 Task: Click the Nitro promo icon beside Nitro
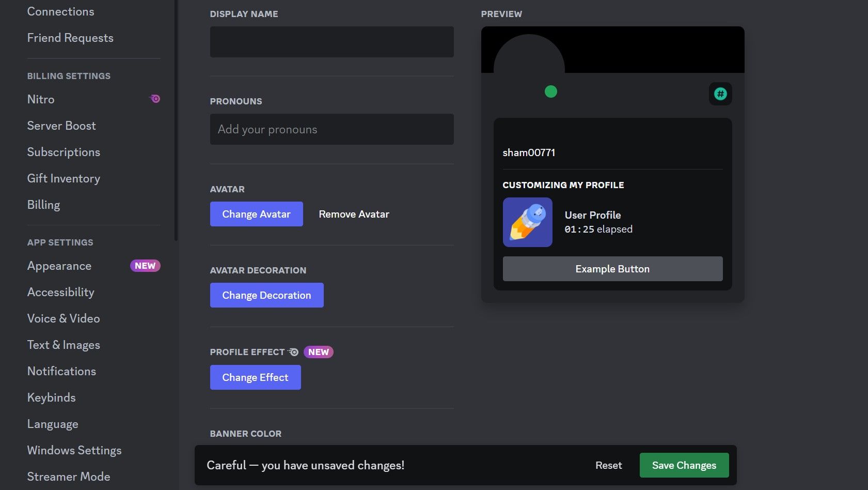tap(154, 98)
